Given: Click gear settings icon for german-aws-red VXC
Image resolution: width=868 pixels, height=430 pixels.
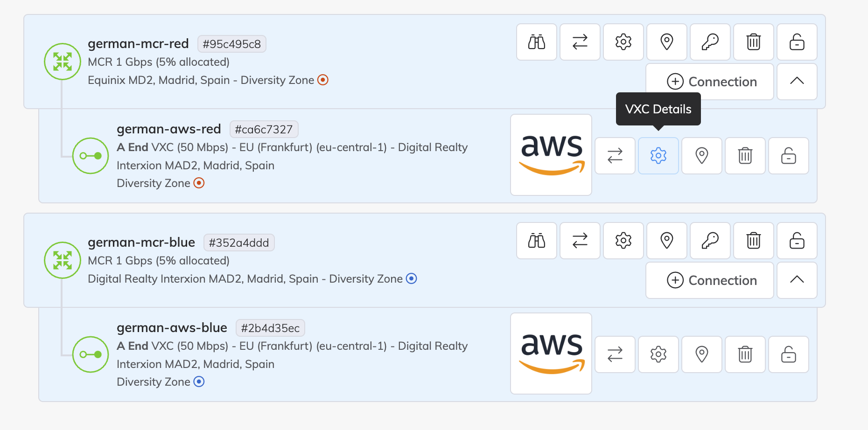Looking at the screenshot, I should pos(658,156).
